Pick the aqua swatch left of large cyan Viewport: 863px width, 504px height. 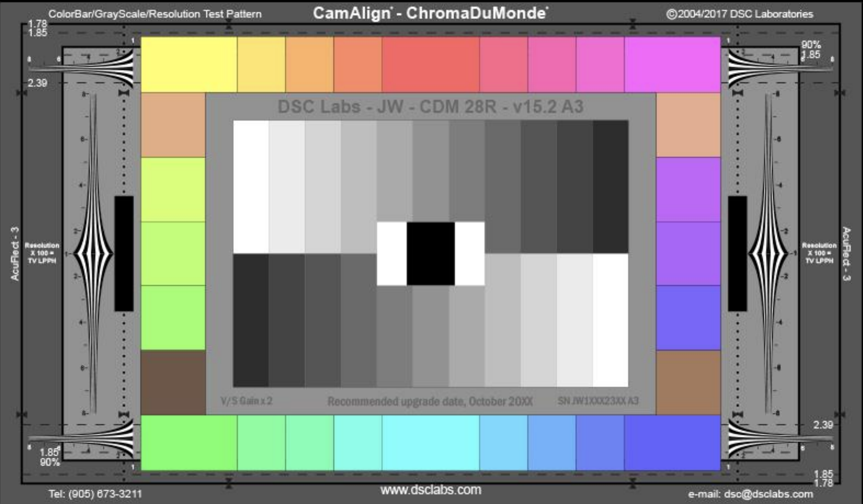[358, 443]
